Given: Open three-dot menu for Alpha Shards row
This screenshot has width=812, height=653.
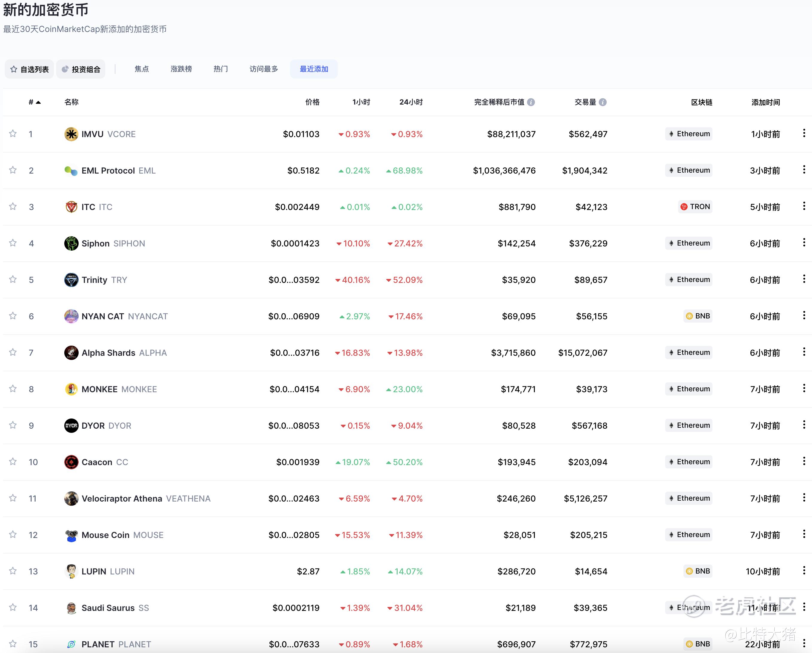Looking at the screenshot, I should tap(804, 352).
